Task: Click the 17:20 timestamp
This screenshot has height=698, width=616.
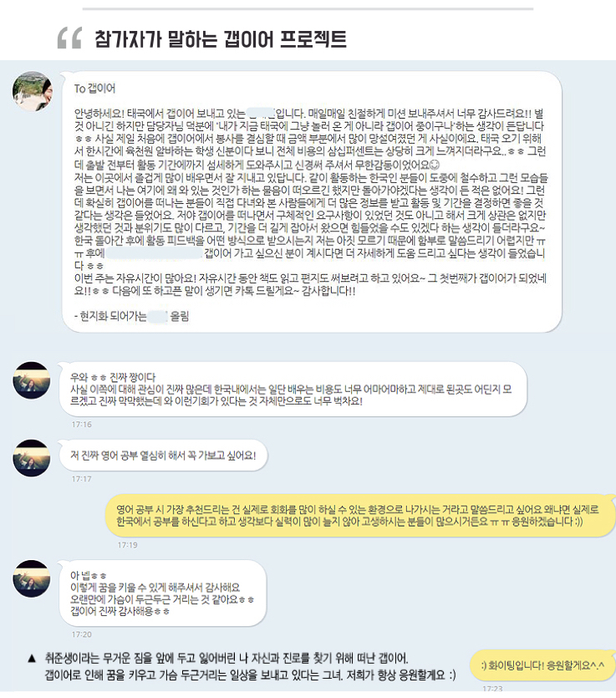Action: (82, 634)
